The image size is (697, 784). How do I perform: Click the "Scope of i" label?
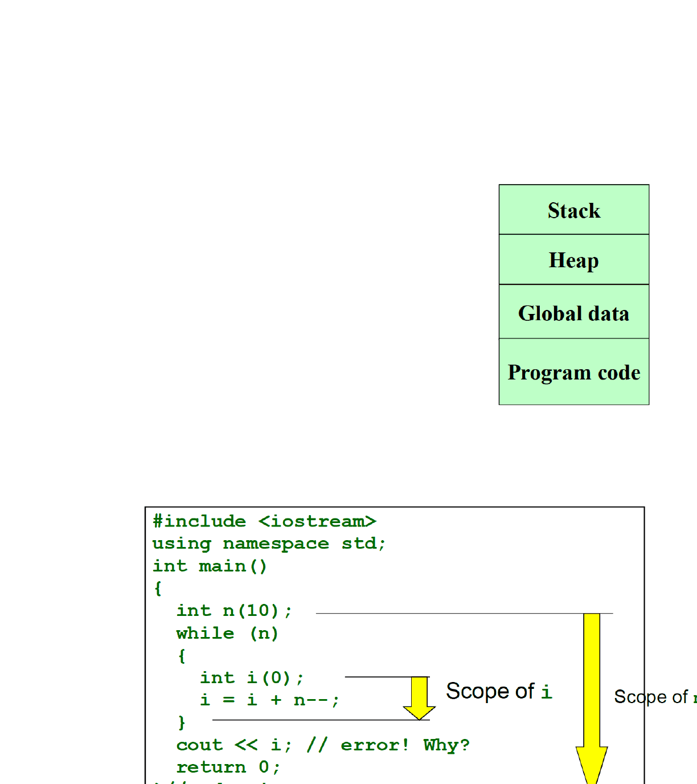tap(499, 691)
